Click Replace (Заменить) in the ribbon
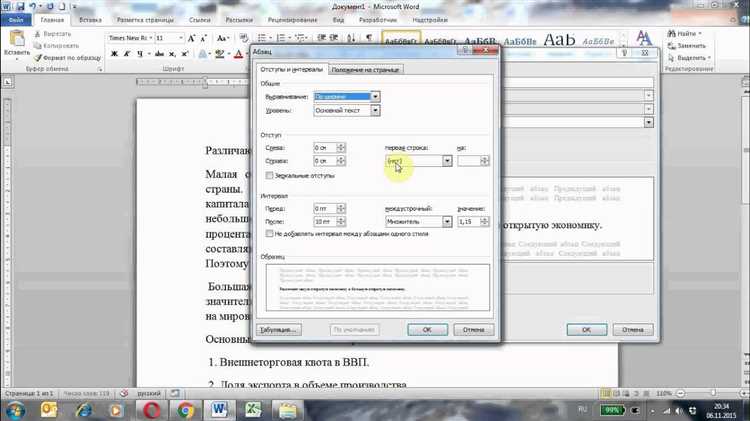Image resolution: width=750 pixels, height=421 pixels. [x=687, y=46]
